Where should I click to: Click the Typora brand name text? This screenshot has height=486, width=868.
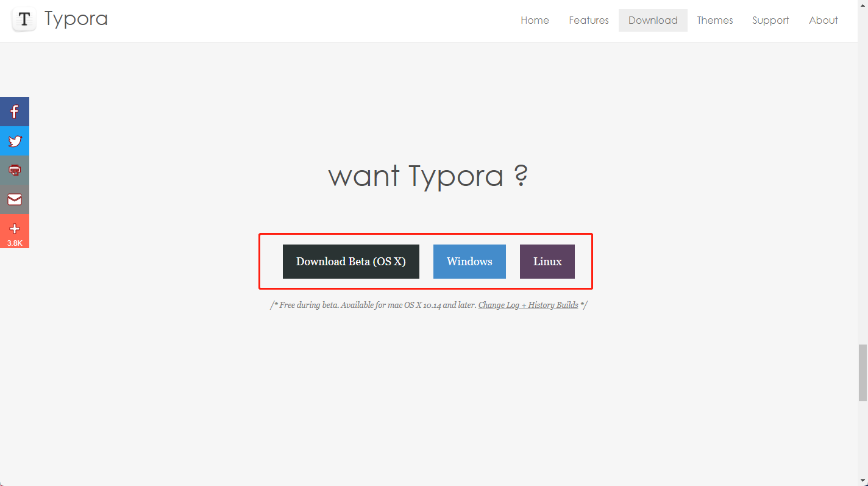tap(76, 19)
